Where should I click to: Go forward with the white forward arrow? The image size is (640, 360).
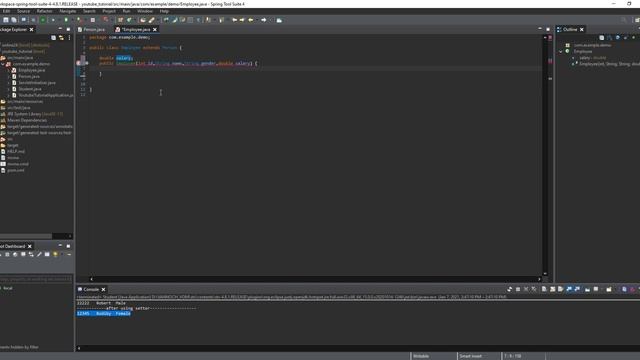(x=264, y=20)
